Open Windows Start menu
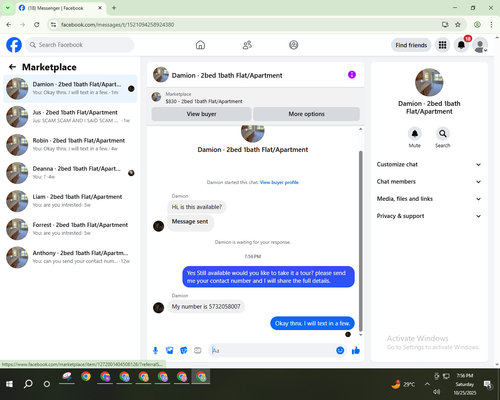This screenshot has width=500, height=400. pos(9,384)
